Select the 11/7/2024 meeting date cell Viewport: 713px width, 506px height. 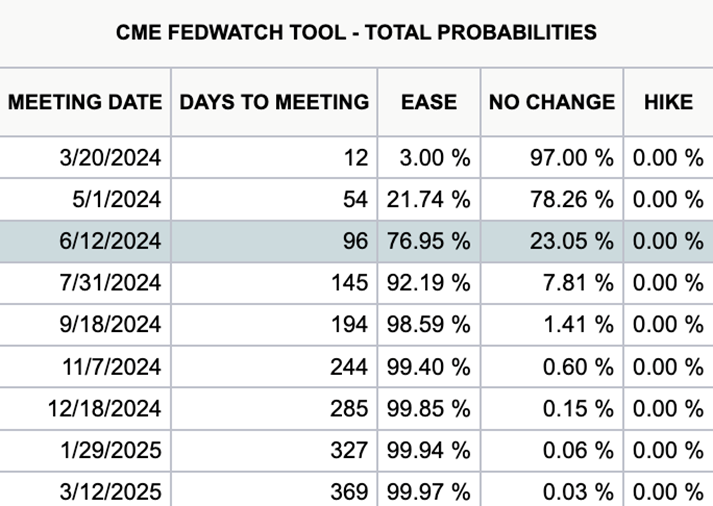pos(85,366)
